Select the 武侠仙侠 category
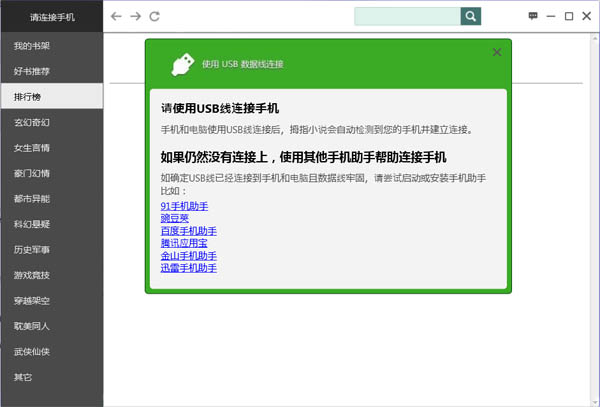 [x=32, y=352]
